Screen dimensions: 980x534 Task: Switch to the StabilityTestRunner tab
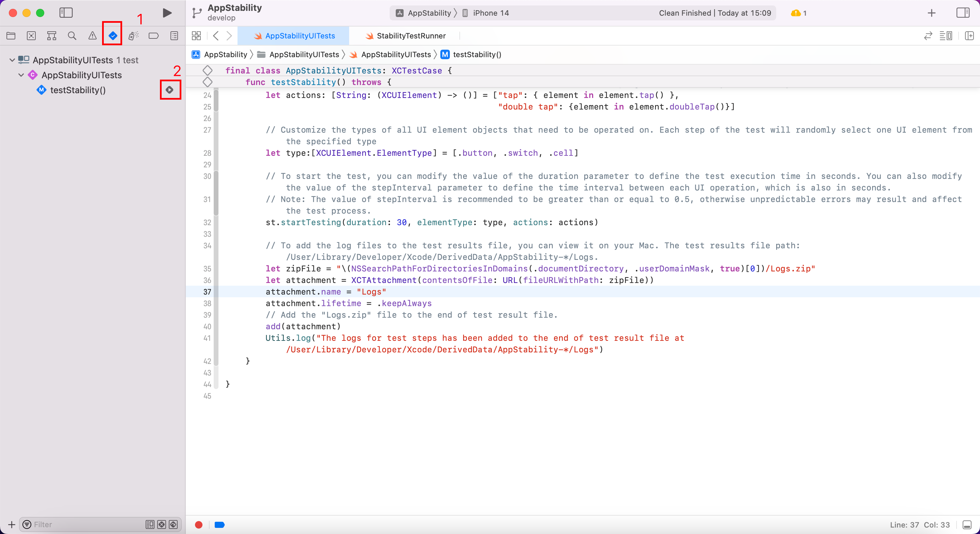pos(405,36)
